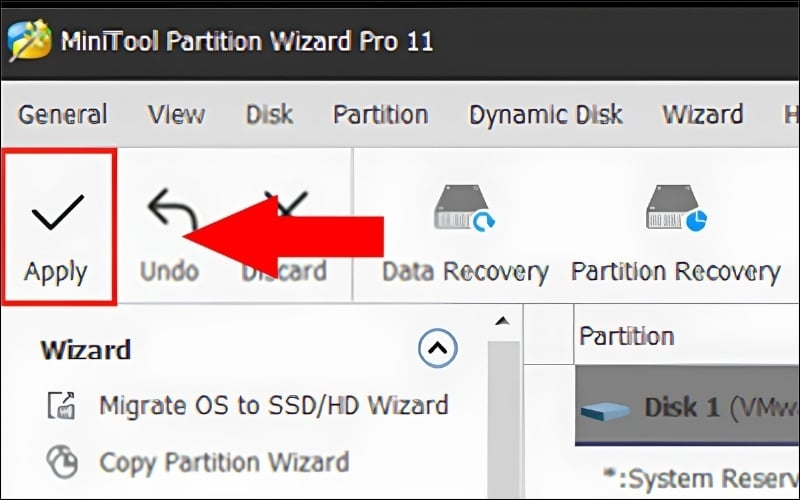Click the Disk 1 drive icon
Viewport: 800px width, 500px height.
click(607, 408)
